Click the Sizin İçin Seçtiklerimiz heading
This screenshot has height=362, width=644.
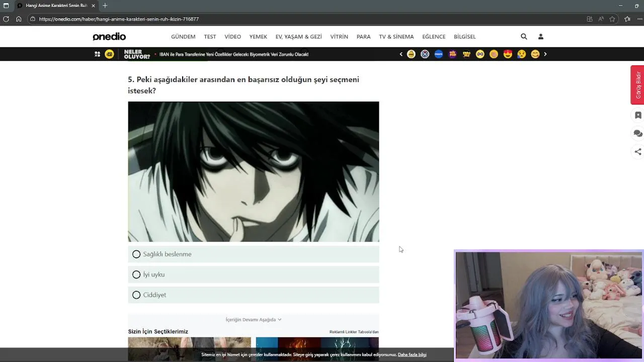pyautogui.click(x=158, y=332)
